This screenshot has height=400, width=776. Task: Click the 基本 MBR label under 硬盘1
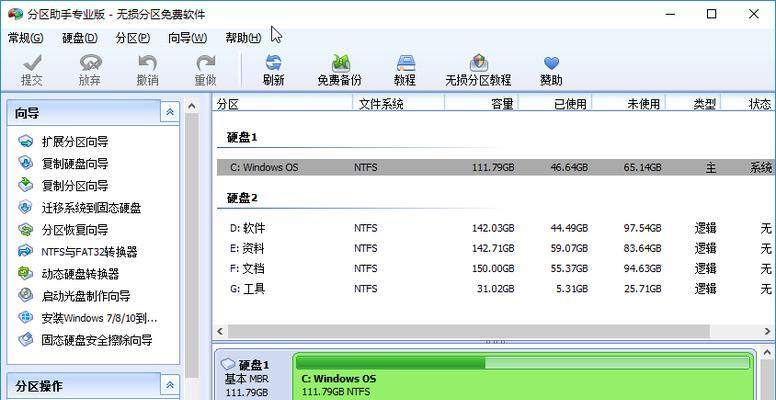(x=247, y=379)
